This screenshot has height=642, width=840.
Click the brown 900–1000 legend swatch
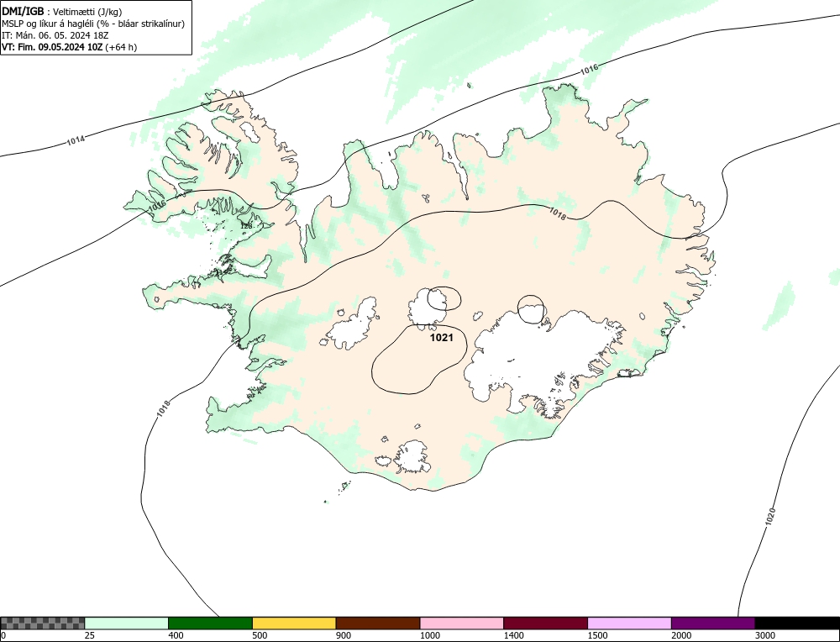pyautogui.click(x=378, y=623)
